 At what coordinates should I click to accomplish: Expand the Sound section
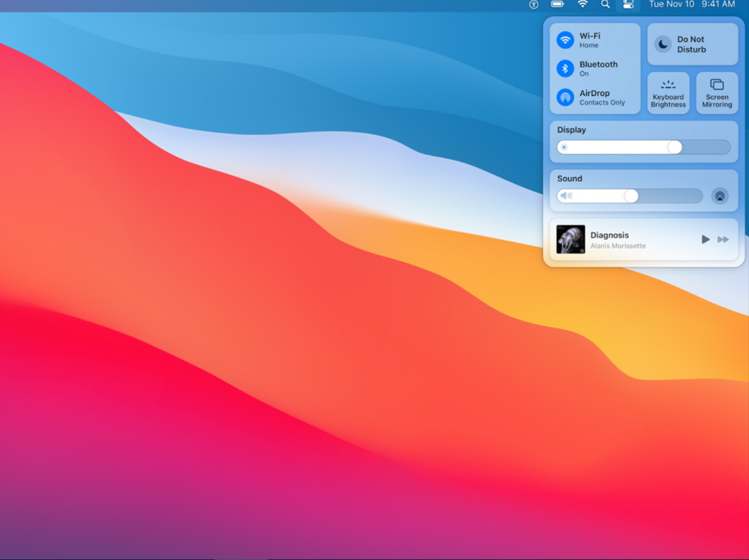570,178
